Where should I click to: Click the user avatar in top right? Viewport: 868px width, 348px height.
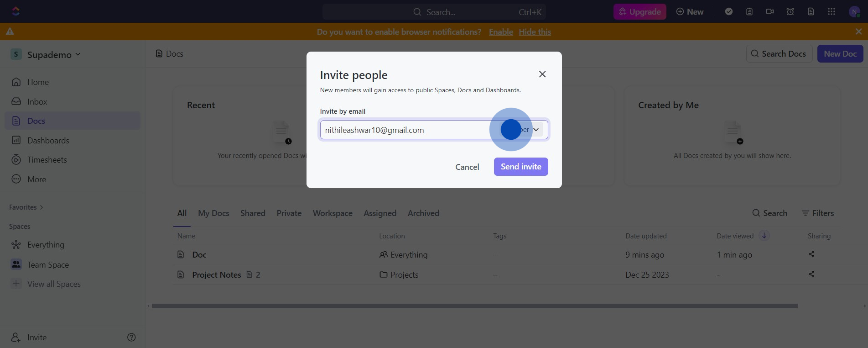click(854, 12)
